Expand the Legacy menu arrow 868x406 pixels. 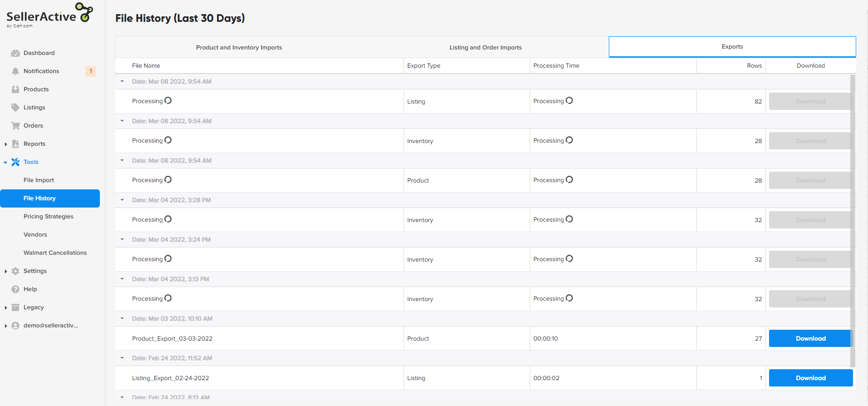click(5, 307)
